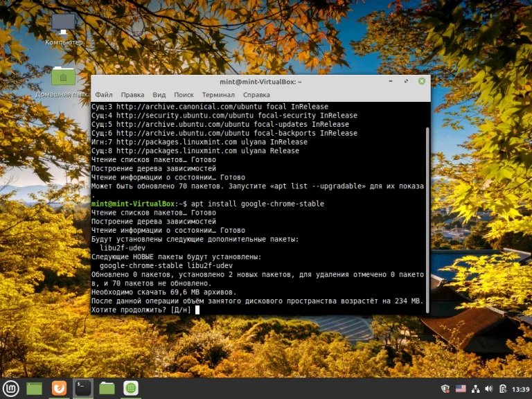Open the Правка menu
The height and width of the screenshot is (399, 532).
pyautogui.click(x=132, y=94)
